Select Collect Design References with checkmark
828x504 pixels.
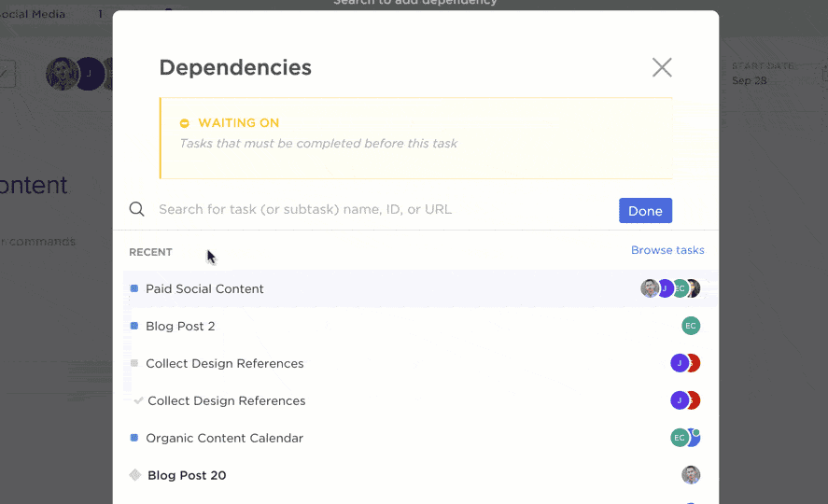click(420, 400)
